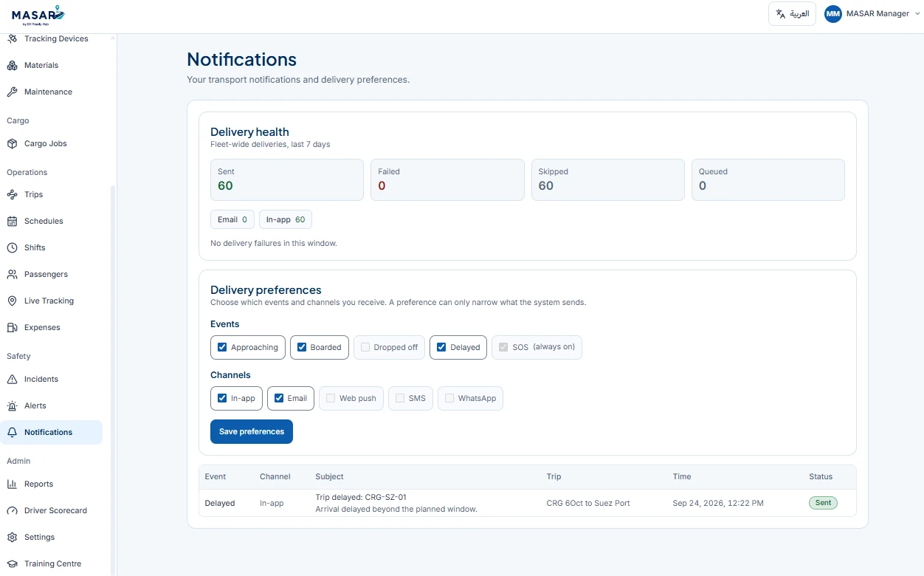Click the language translate icon
This screenshot has width=924, height=576.
point(780,13)
